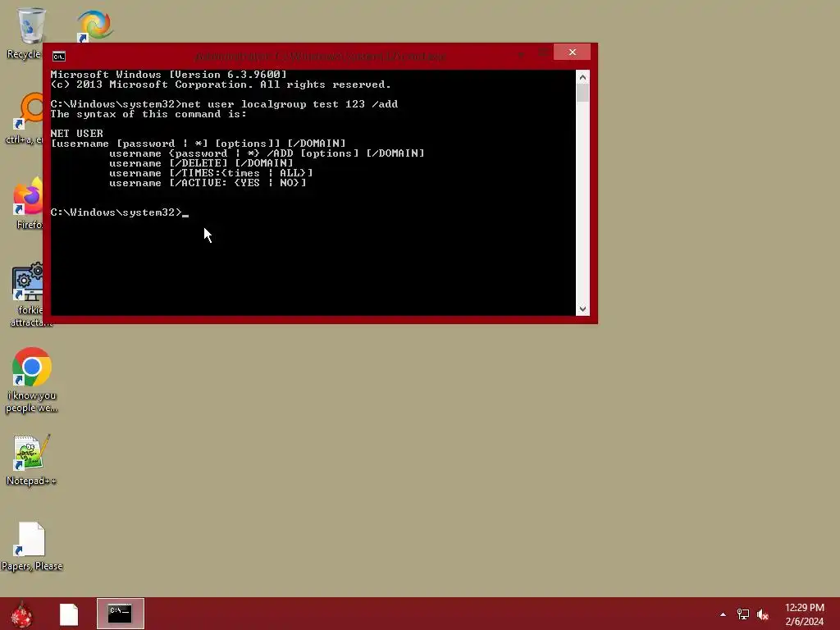This screenshot has height=630, width=840.
Task: Click the Firefox desktop shortcut
Action: click(x=28, y=203)
